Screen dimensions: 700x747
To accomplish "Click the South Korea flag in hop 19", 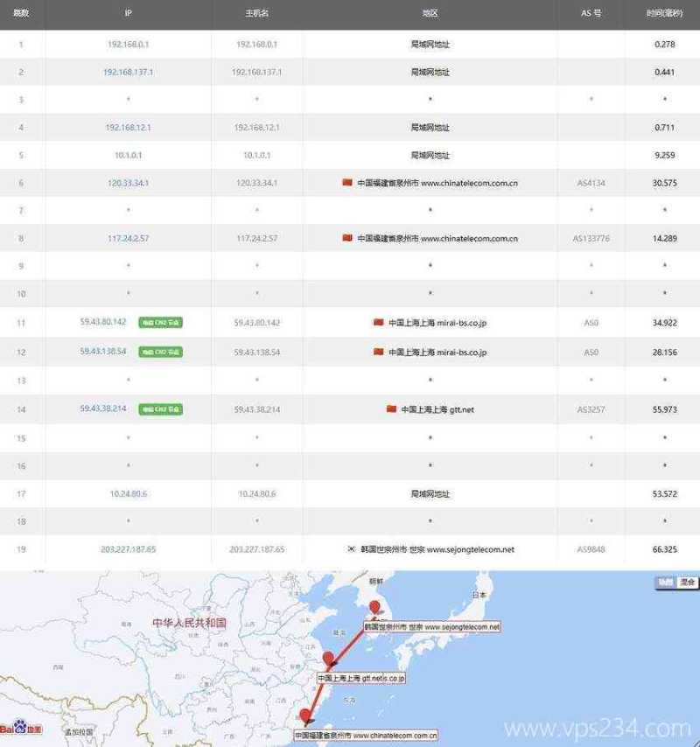I will coord(353,549).
